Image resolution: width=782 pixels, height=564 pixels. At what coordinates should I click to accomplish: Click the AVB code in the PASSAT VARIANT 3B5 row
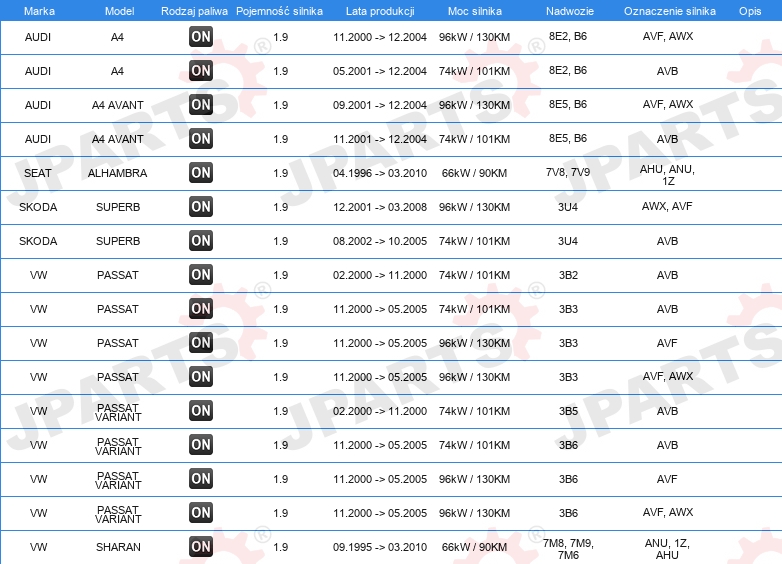(x=667, y=411)
